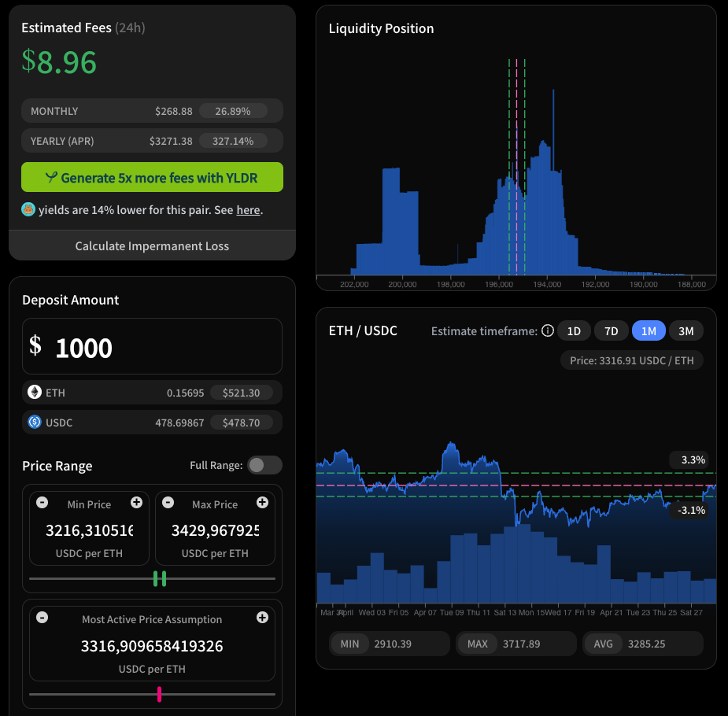Screen dimensions: 728x716
Task: Follow the 'here' link about yields
Action: [249, 210]
